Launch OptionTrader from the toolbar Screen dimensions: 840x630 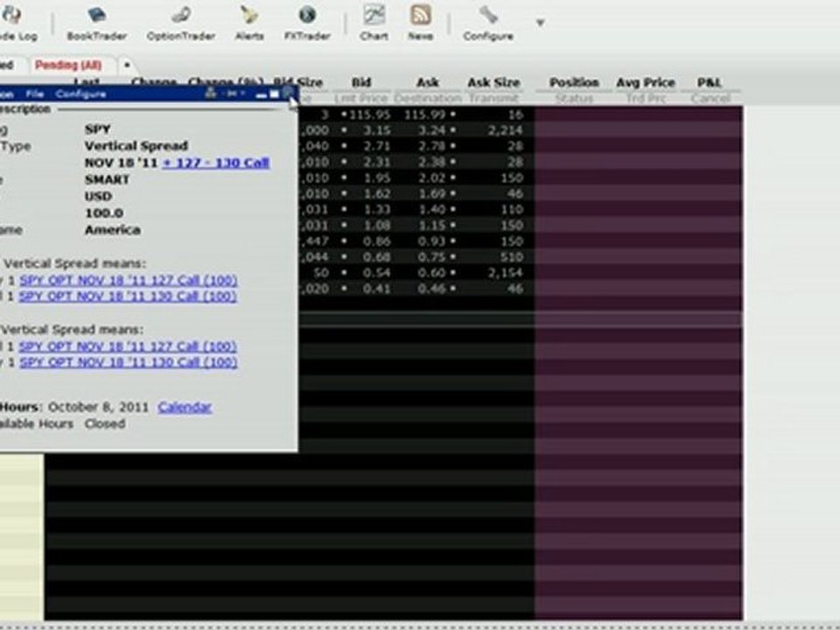tap(181, 23)
